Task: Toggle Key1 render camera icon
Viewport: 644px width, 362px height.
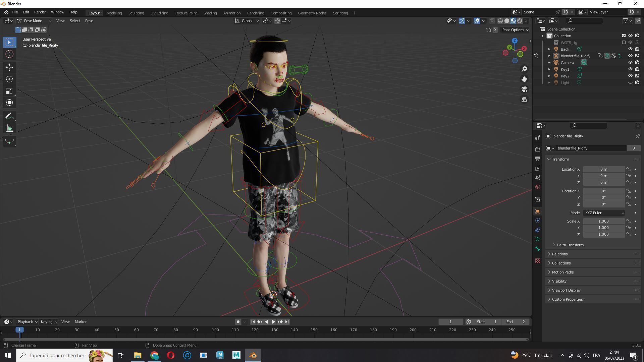Action: point(637,69)
